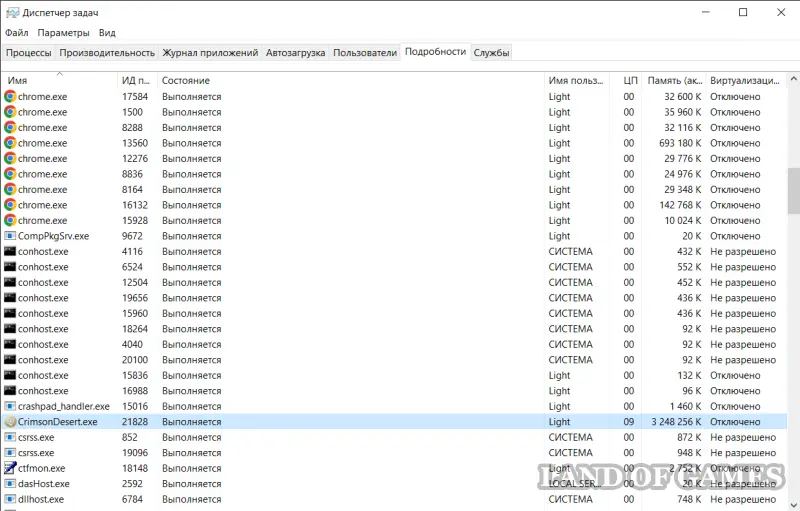Switch to the Автозагрузка tab
Screen dimensions: 800x511
click(295, 52)
